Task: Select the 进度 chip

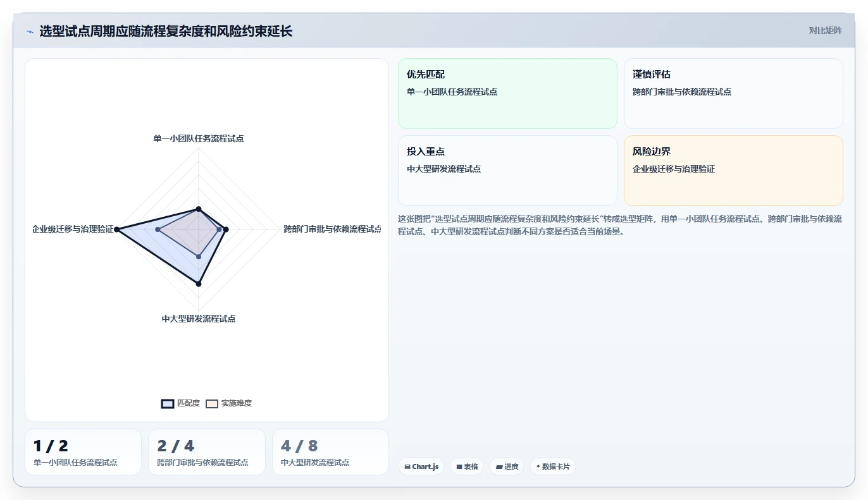Action: [507, 466]
